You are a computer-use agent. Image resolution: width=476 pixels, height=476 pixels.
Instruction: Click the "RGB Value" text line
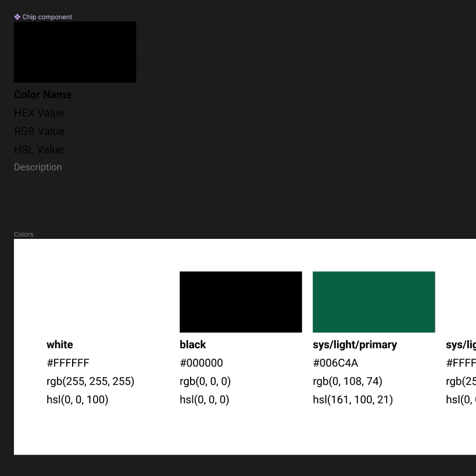pyautogui.click(x=39, y=131)
